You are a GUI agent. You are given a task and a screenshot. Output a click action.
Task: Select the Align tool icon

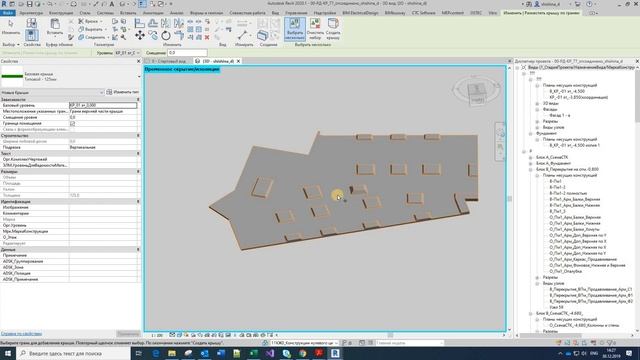[140, 23]
